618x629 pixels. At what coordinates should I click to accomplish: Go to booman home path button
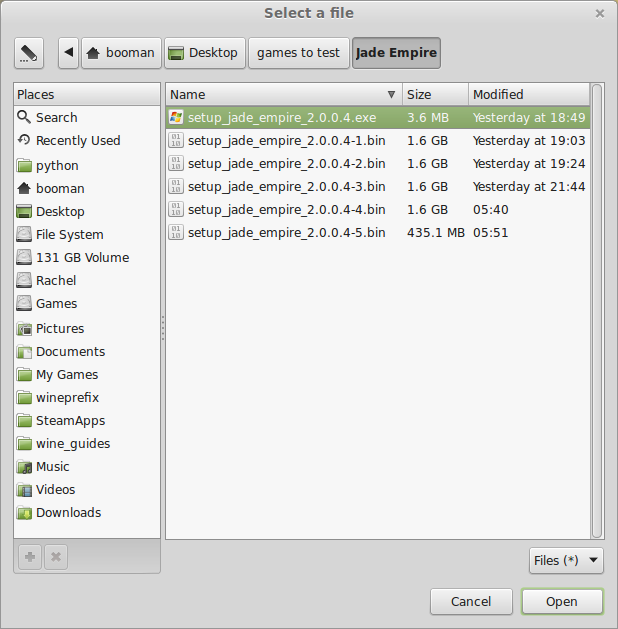tap(122, 53)
